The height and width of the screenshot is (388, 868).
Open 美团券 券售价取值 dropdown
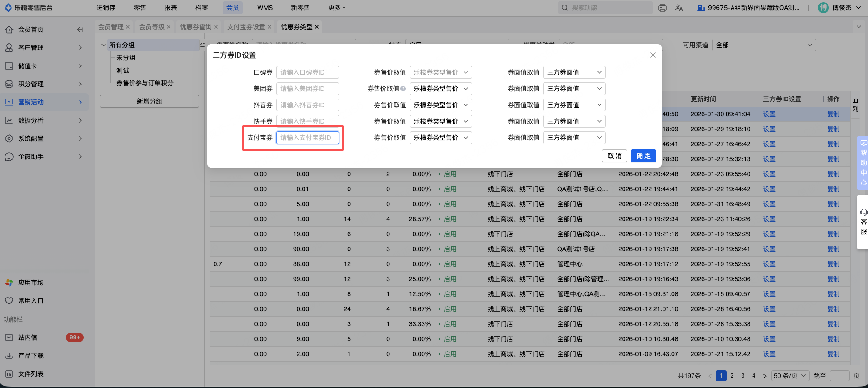[x=441, y=89]
